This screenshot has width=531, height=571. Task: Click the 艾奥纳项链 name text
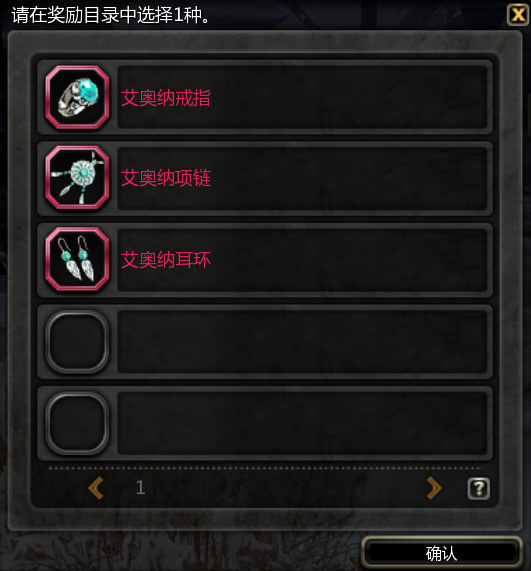165,178
